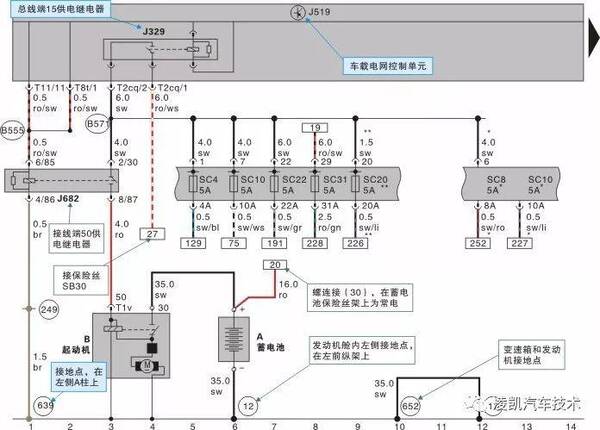Click reference box 129
Viewport: 600px width, 430px height.
click(x=193, y=243)
